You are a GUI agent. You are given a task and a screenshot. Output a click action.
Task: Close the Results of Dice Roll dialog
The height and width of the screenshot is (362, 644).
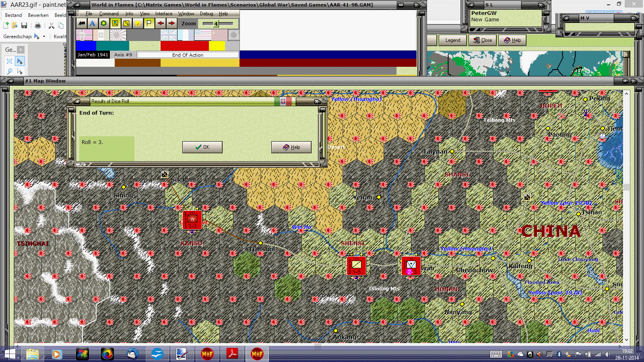(317, 101)
